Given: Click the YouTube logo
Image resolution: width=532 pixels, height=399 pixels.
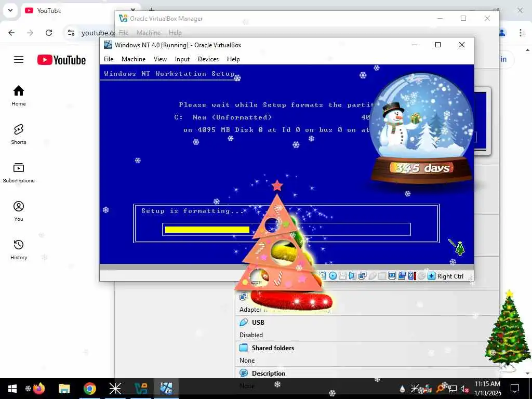Looking at the screenshot, I should [x=61, y=60].
